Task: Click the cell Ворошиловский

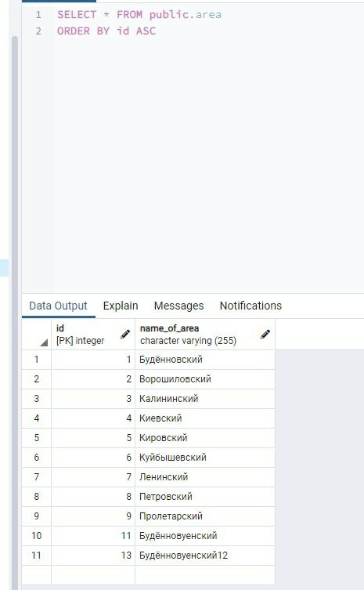Action: pyautogui.click(x=205, y=379)
